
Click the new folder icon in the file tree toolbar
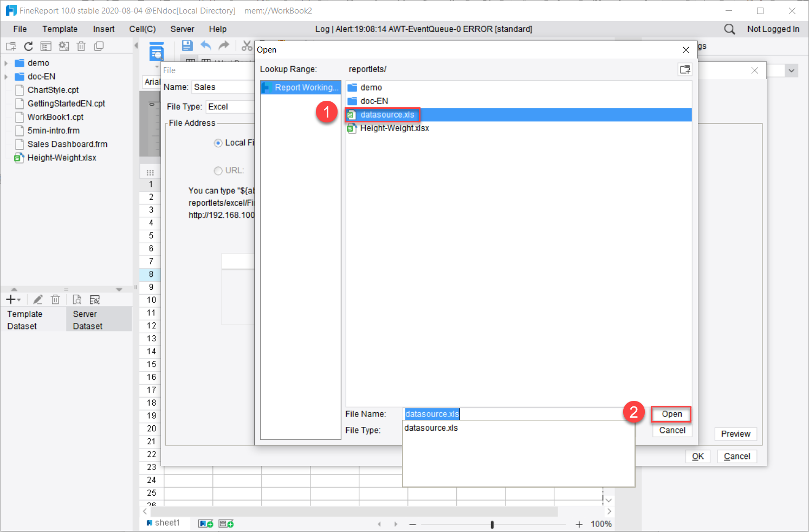(x=11, y=47)
